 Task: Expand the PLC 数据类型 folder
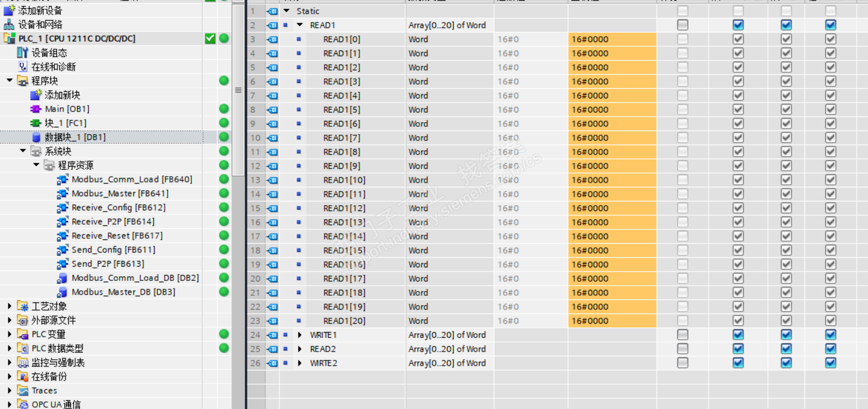9,349
